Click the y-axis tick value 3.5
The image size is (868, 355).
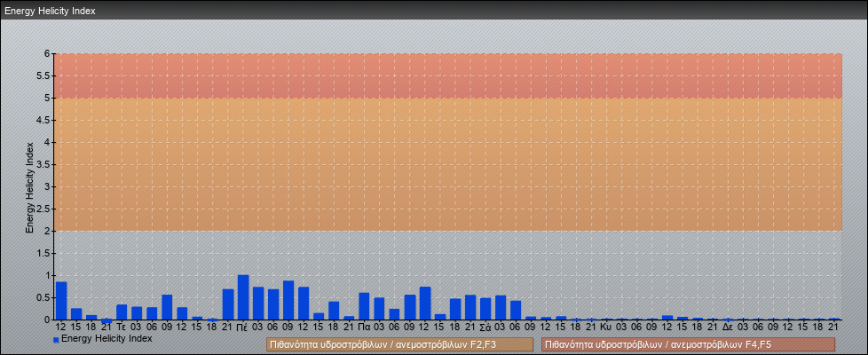coord(44,164)
